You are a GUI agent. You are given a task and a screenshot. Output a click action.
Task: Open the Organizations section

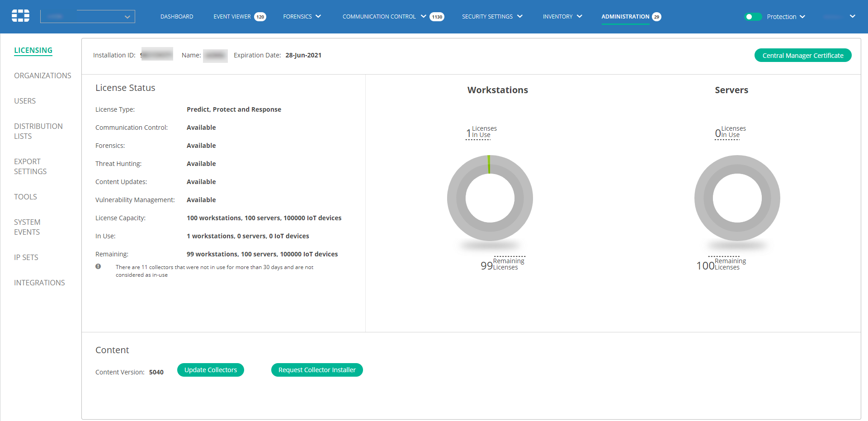tap(42, 76)
